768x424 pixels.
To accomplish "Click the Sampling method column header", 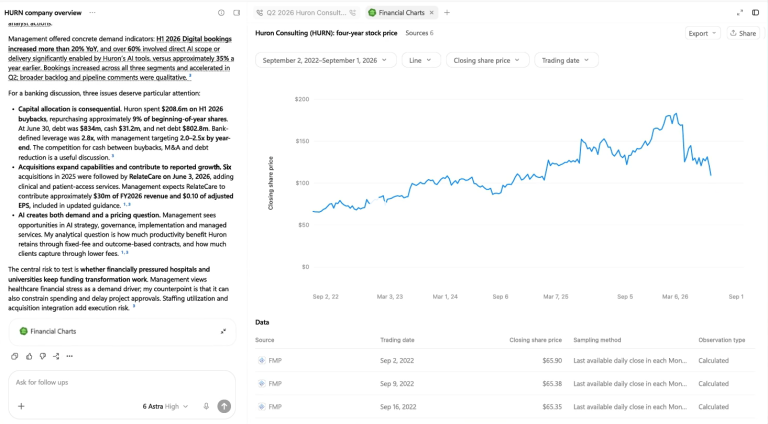I will (x=597, y=340).
